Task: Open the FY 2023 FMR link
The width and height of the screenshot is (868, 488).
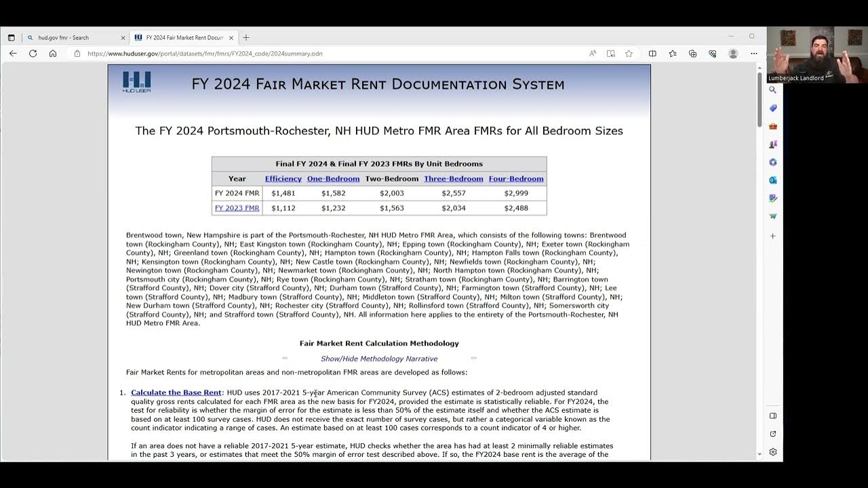Action: pyautogui.click(x=237, y=208)
